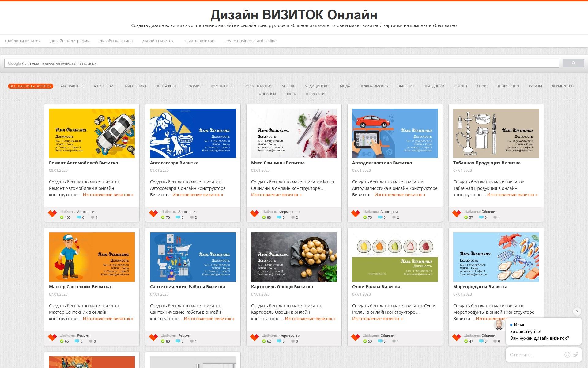
Task: Filter by ТУРИЗМ category
Action: coord(535,86)
